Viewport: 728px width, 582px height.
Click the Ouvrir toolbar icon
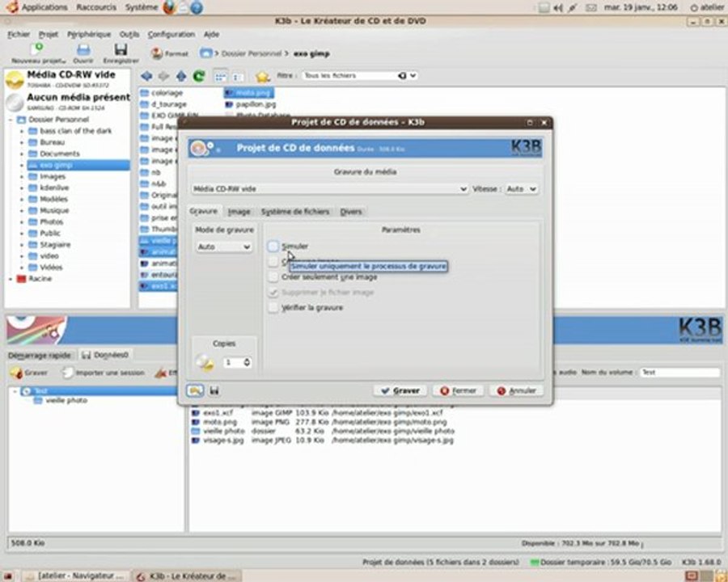coord(83,49)
